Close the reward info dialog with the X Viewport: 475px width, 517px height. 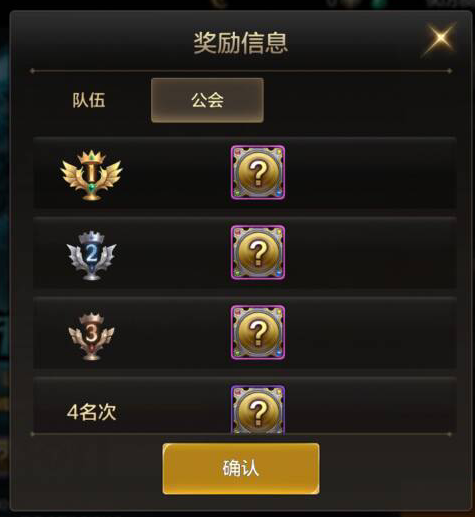440,38
